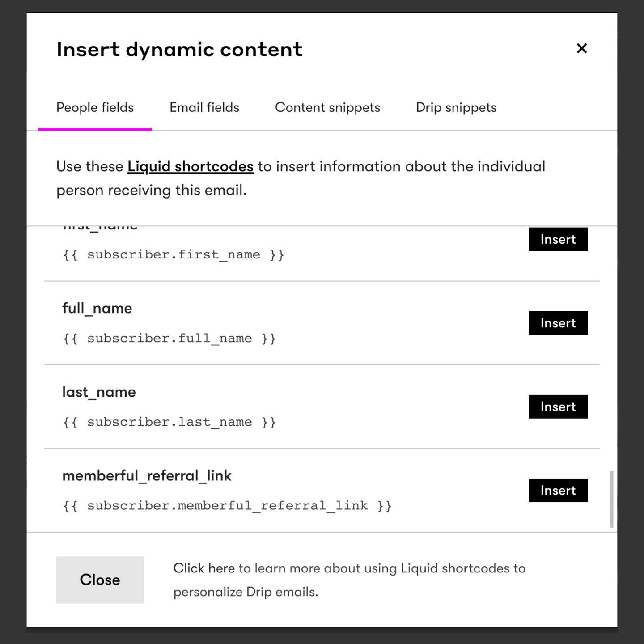Select the memberful_referral_link field label
The height and width of the screenshot is (644, 644).
click(147, 475)
